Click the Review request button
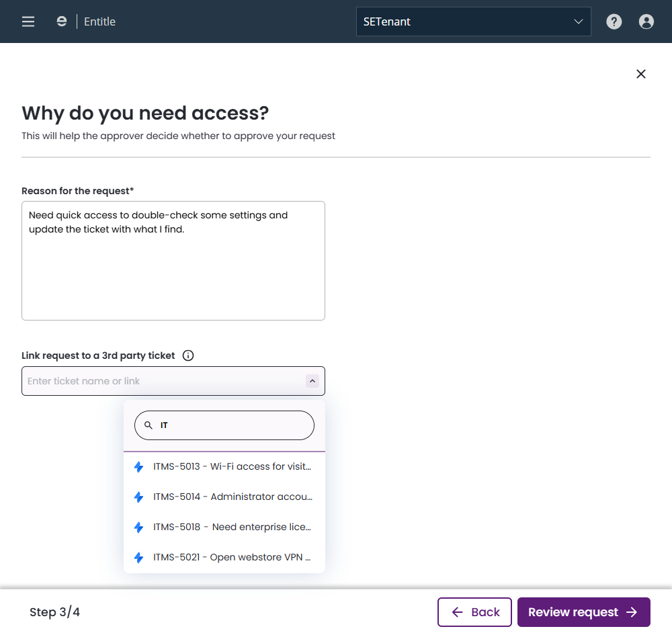Viewport: 672px width, 635px height. coord(584,612)
